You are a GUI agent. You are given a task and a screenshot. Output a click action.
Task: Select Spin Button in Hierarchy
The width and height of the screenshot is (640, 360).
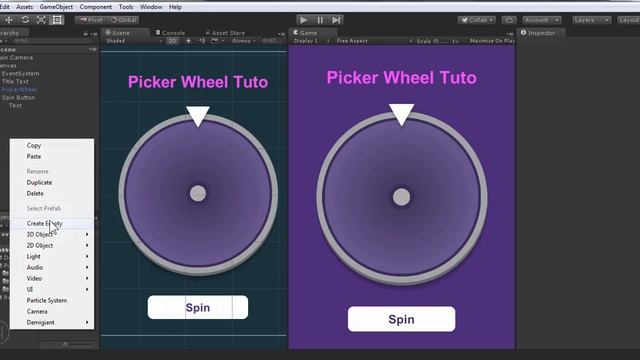18,98
